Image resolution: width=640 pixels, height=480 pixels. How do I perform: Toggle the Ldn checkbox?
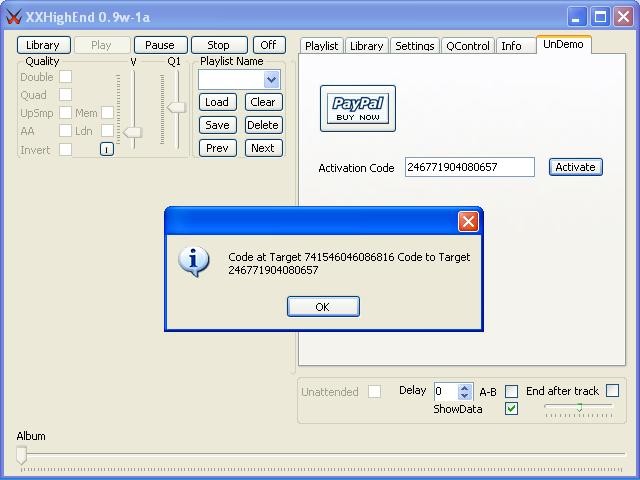point(107,131)
